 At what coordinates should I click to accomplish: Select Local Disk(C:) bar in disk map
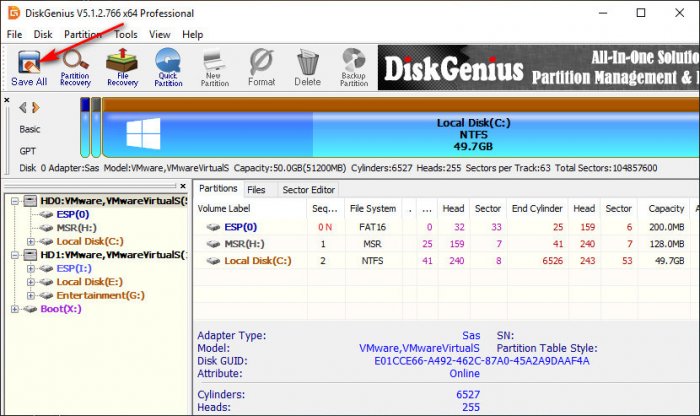pos(401,128)
